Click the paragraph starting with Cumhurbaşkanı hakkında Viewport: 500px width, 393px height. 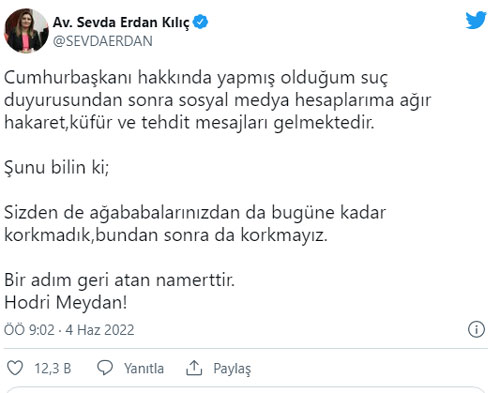[218, 100]
